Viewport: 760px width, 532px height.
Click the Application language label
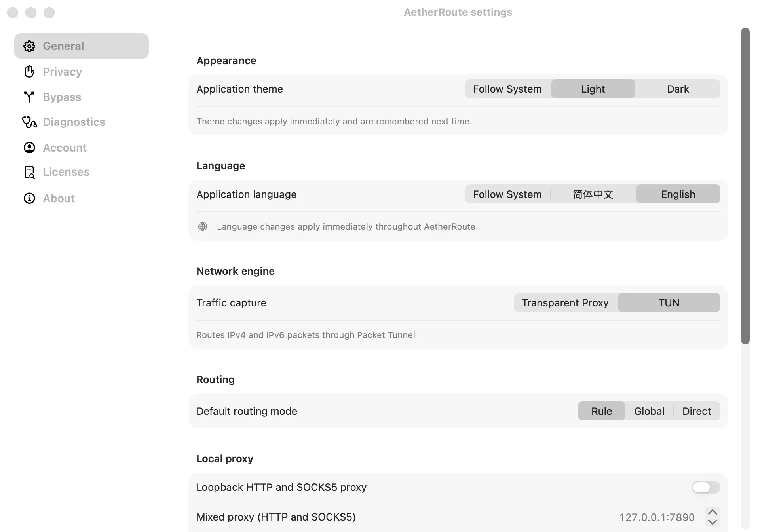pyautogui.click(x=247, y=194)
